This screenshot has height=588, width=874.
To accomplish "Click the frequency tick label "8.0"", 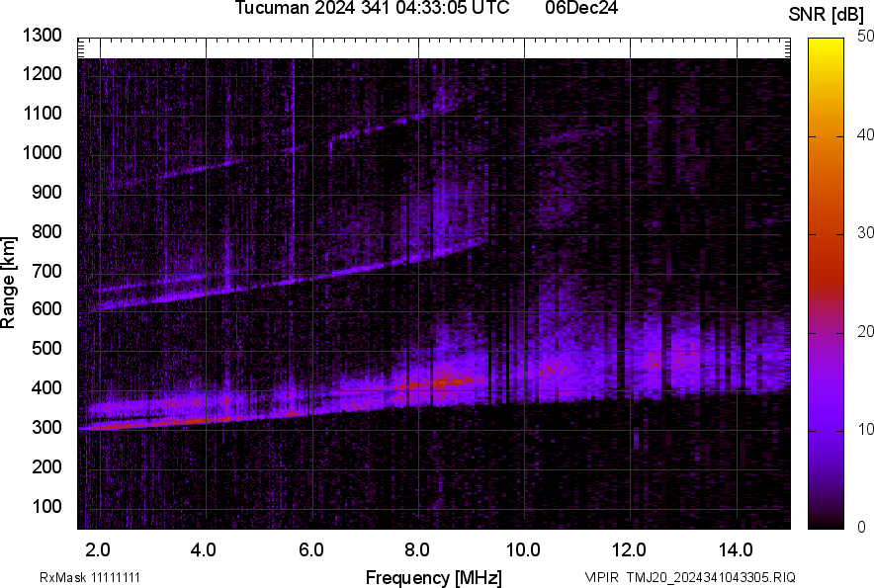I will point(417,550).
